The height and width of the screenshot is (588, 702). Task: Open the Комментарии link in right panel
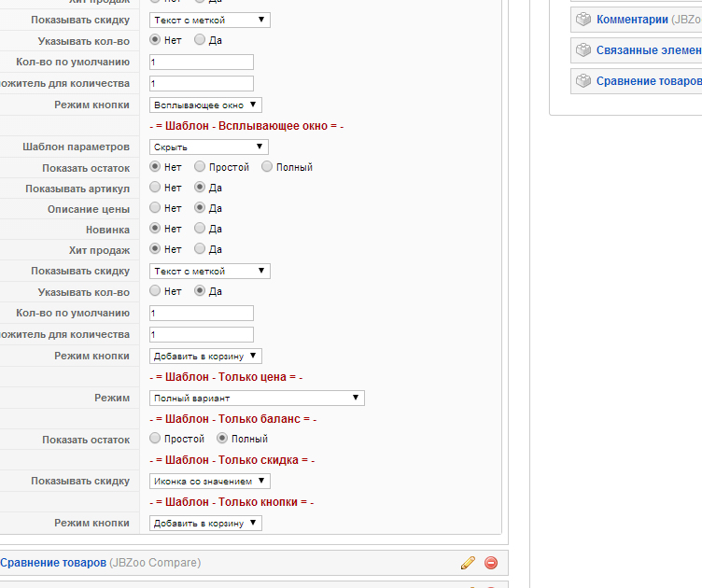click(632, 19)
